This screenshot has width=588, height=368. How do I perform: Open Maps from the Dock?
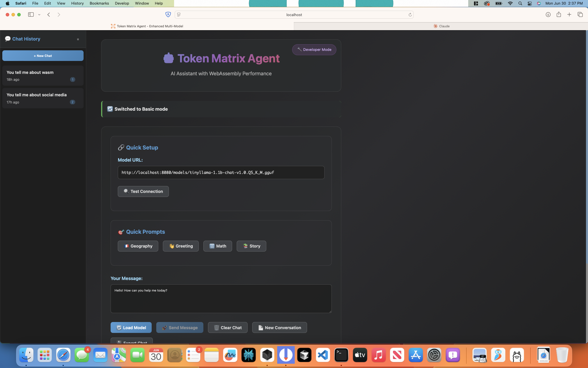[x=119, y=355]
